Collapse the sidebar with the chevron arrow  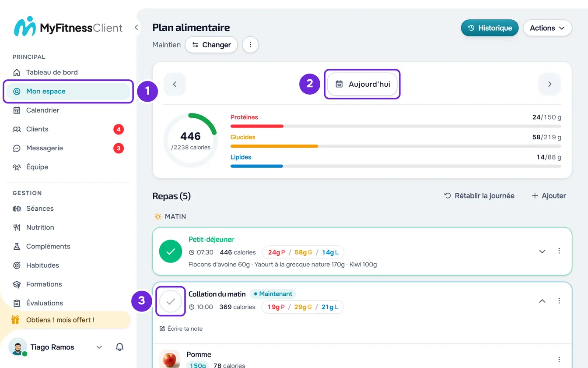(136, 28)
